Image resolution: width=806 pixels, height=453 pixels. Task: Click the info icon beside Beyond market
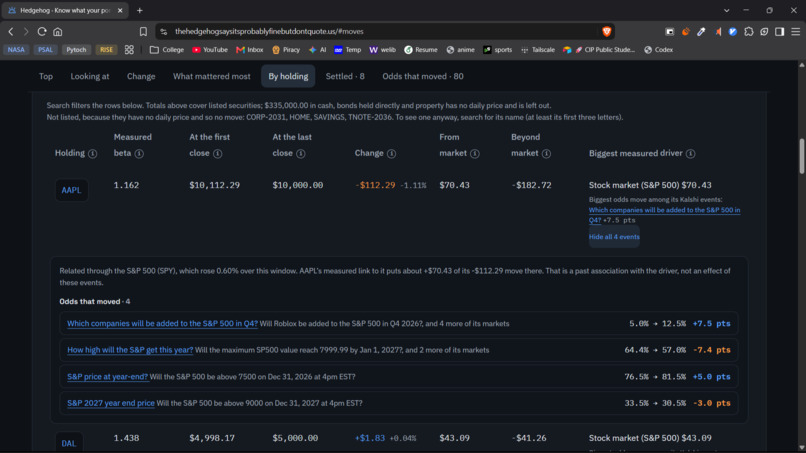click(x=546, y=153)
